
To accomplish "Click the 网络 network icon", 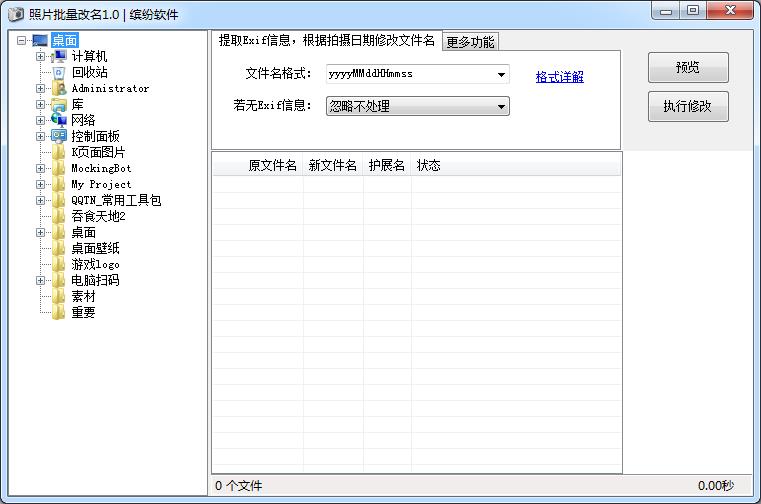I will (59, 121).
